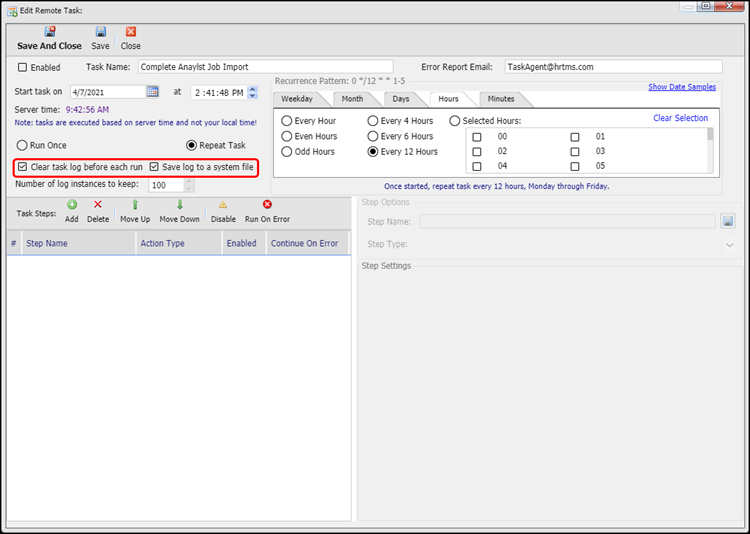This screenshot has height=534, width=750.
Task: Click the Save And Close icon
Action: coord(50,32)
